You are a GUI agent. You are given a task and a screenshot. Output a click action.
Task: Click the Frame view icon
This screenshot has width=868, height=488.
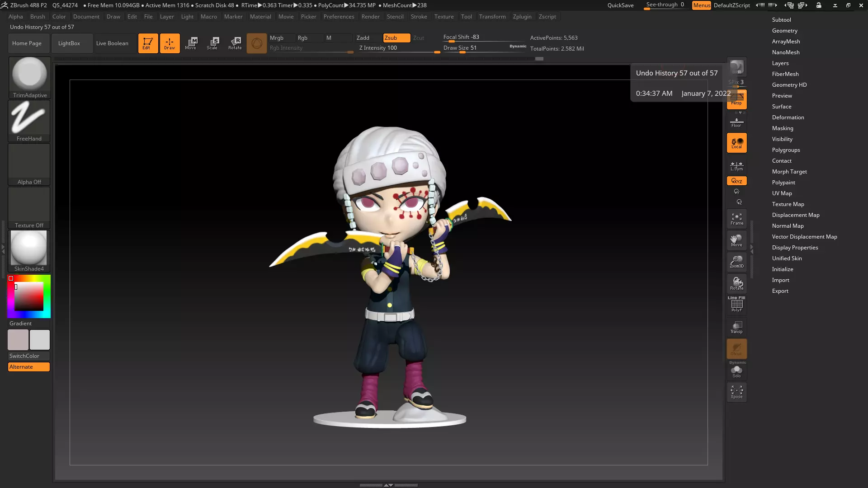[x=736, y=219]
